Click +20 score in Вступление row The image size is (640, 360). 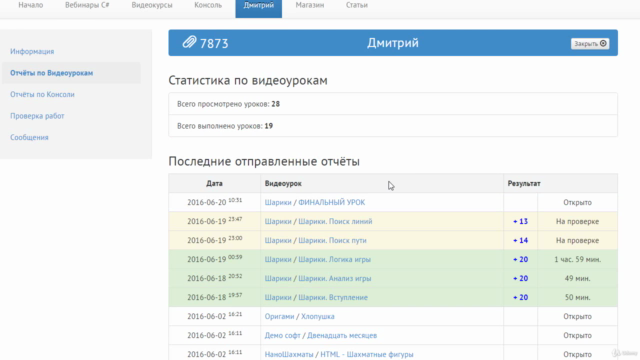tap(520, 298)
